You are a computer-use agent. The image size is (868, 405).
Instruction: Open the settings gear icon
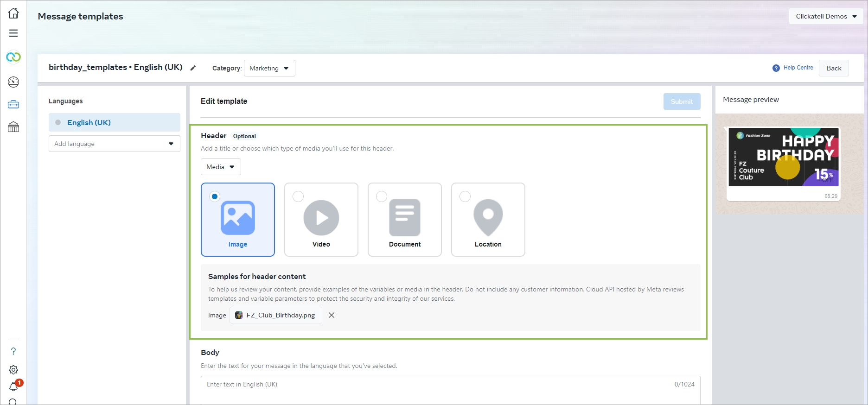(x=13, y=370)
